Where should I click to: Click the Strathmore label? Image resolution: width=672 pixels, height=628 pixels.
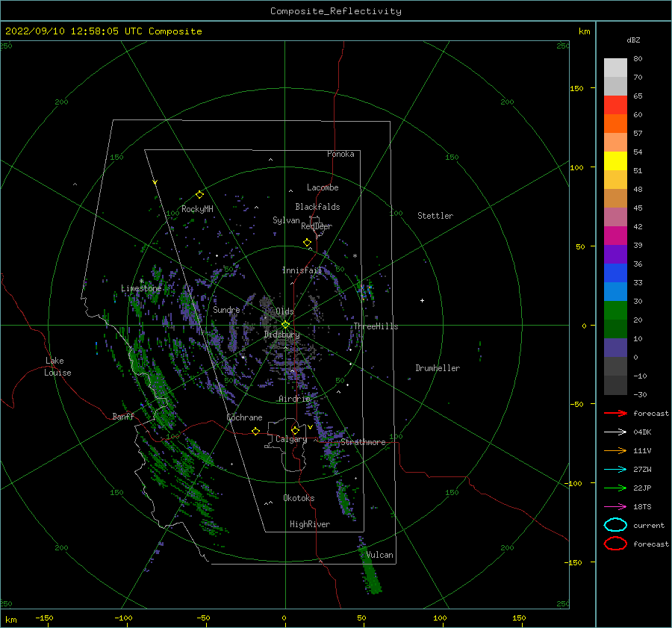click(363, 442)
